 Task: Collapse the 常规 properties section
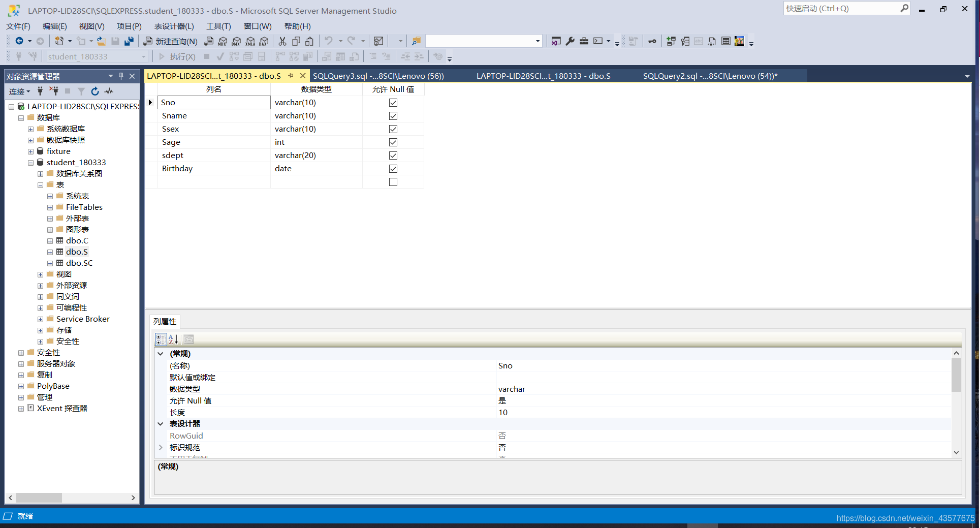[x=161, y=354]
